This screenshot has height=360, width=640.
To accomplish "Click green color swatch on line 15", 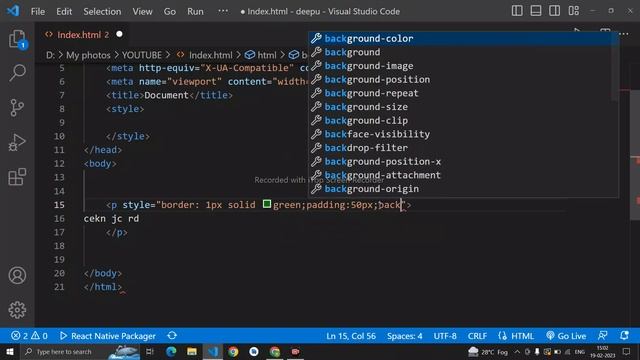I will pyautogui.click(x=267, y=204).
